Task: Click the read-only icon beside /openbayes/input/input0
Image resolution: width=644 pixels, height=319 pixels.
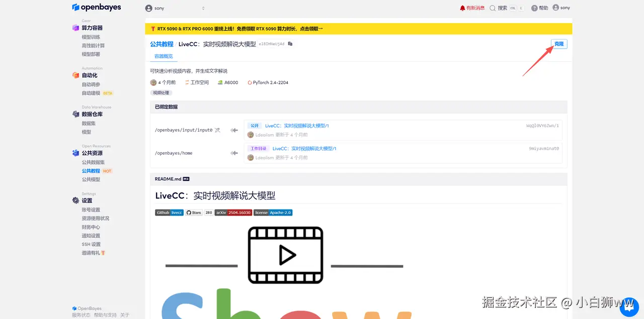Action: (x=217, y=130)
